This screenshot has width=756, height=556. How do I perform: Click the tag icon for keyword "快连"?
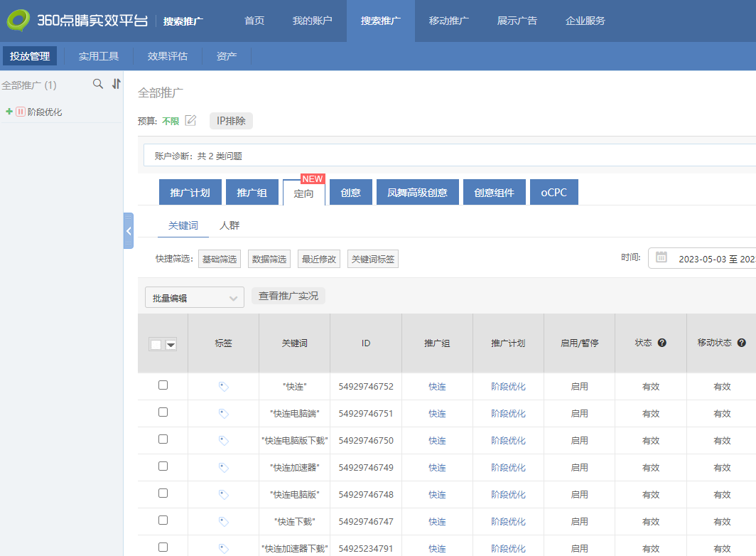pyautogui.click(x=223, y=386)
